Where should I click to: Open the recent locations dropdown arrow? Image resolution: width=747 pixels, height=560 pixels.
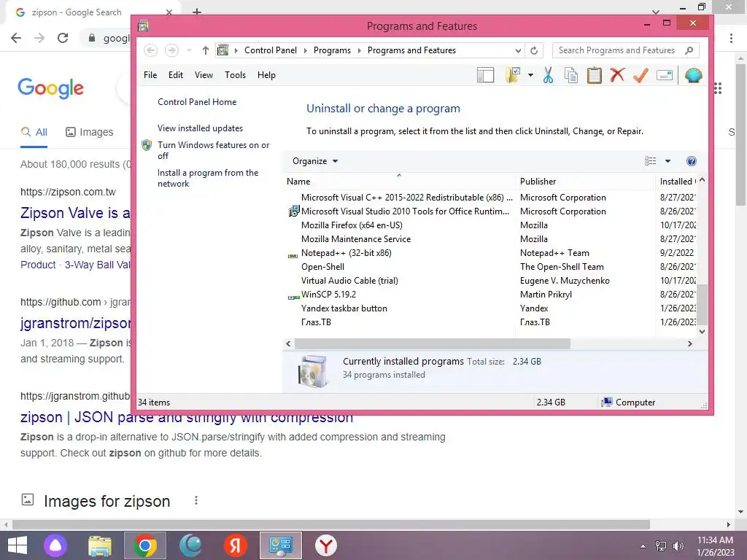189,50
